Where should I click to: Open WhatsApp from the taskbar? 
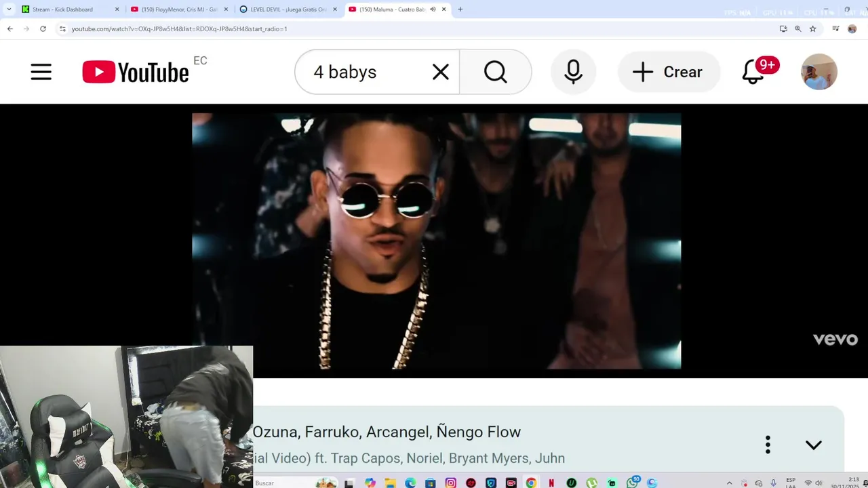pyautogui.click(x=632, y=483)
